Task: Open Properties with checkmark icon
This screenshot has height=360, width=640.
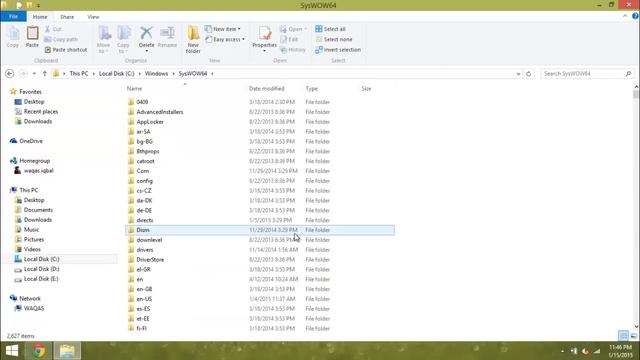Action: point(264,37)
